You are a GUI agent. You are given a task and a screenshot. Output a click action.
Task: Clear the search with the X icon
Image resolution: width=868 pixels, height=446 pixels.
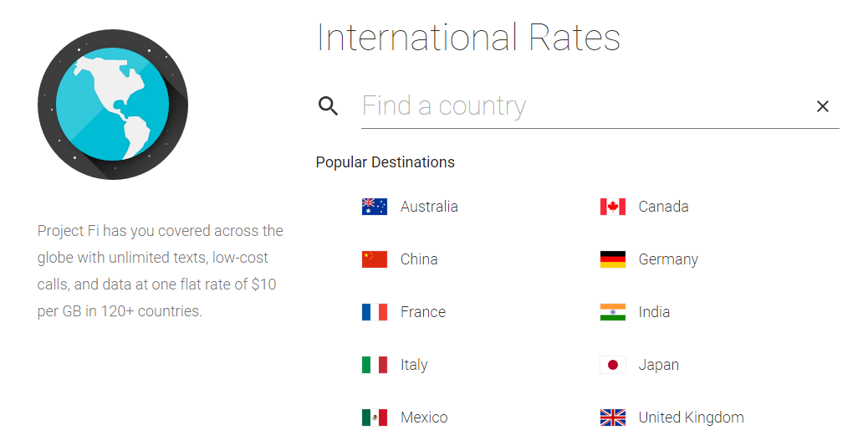[x=823, y=106]
